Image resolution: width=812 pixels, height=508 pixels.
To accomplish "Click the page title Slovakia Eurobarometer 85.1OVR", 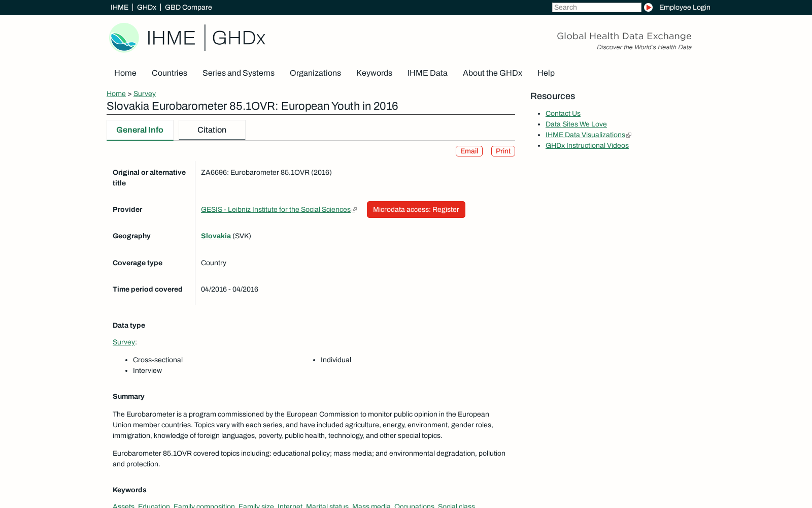I will (252, 106).
